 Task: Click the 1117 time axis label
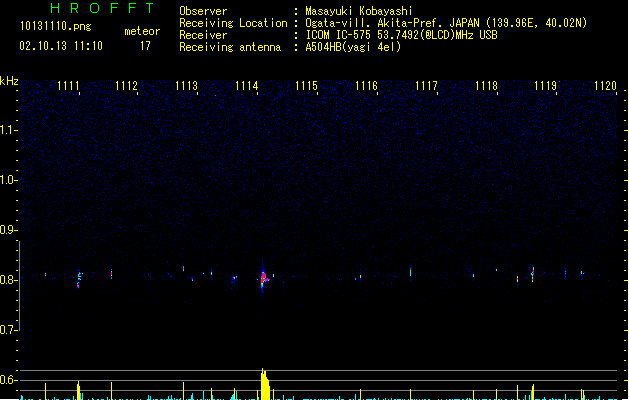[426, 86]
